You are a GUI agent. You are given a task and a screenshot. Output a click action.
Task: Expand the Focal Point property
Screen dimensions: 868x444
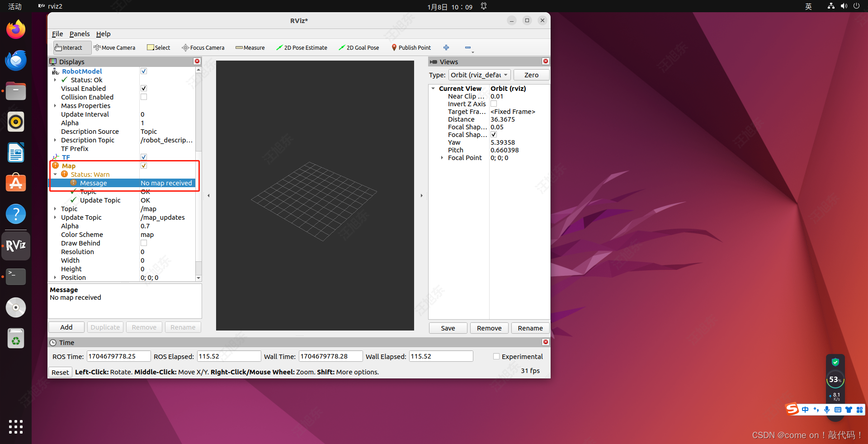click(x=442, y=158)
